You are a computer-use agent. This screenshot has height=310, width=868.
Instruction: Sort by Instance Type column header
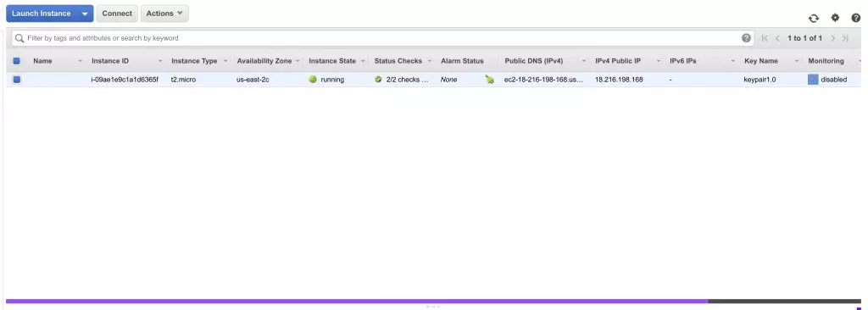coord(194,61)
